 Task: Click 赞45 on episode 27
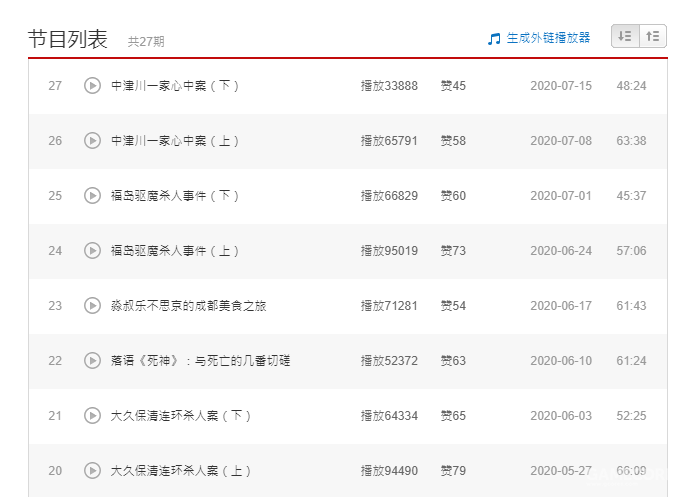pos(453,86)
